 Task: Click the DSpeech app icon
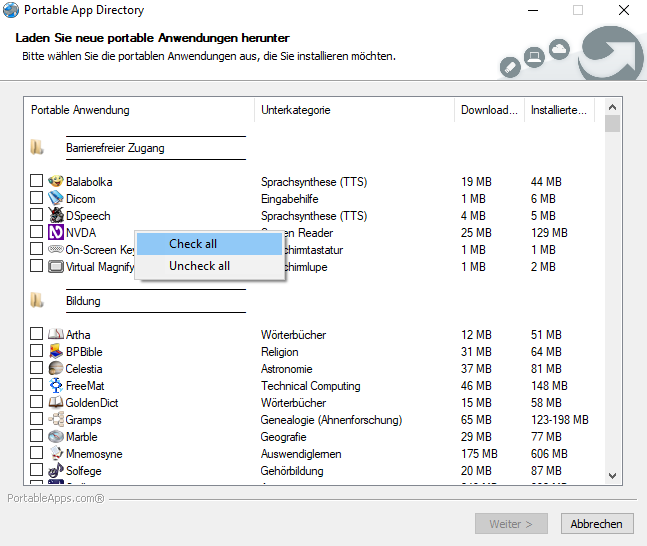[x=55, y=215]
